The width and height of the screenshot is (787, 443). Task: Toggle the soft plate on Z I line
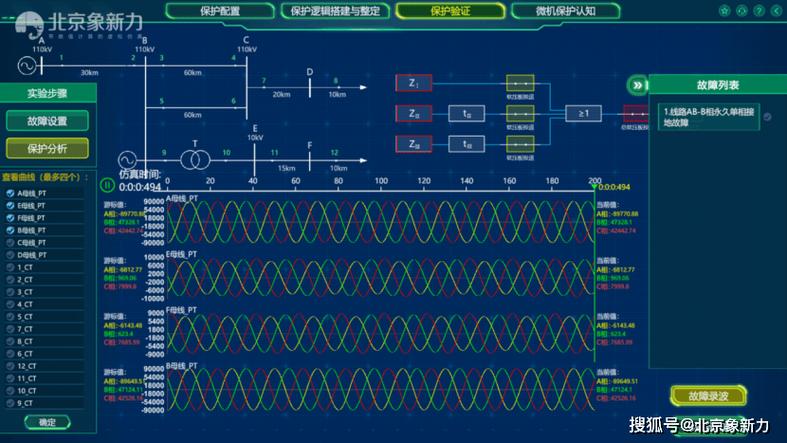pos(520,83)
